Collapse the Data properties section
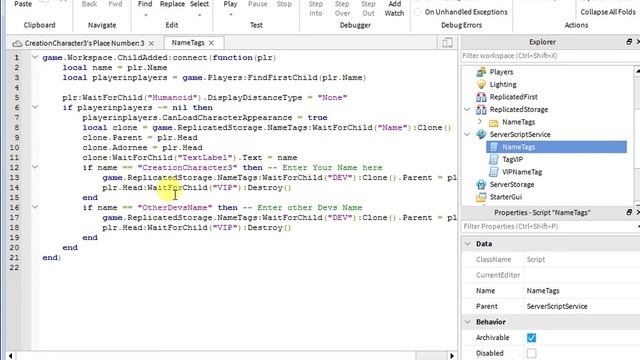The height and width of the screenshot is (360, 640). [x=467, y=244]
